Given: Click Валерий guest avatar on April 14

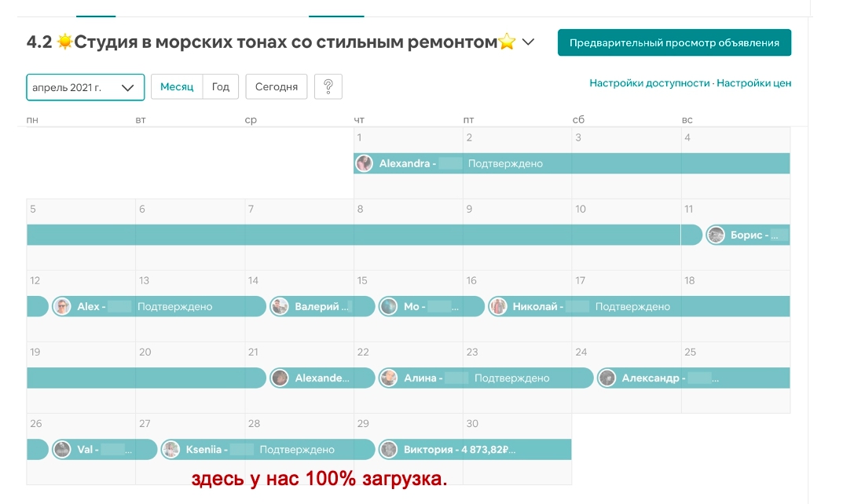Looking at the screenshot, I should click(x=280, y=307).
